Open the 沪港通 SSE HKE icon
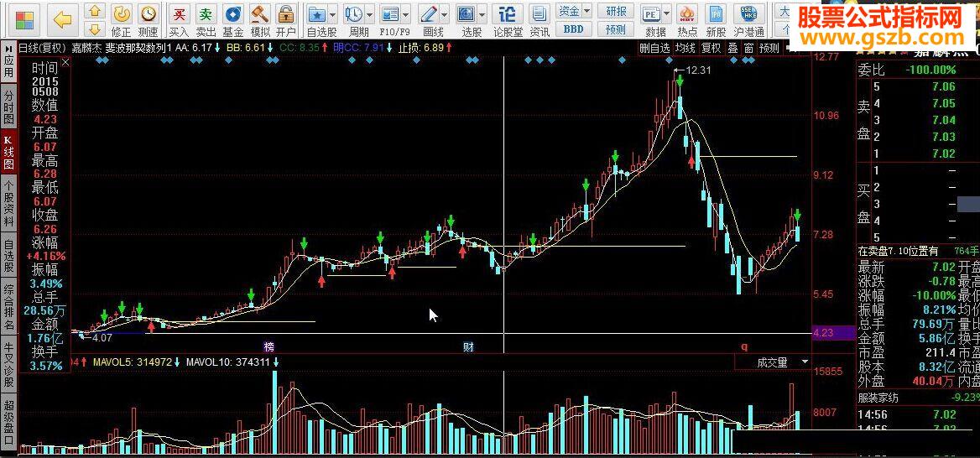980x458 pixels. [748, 20]
